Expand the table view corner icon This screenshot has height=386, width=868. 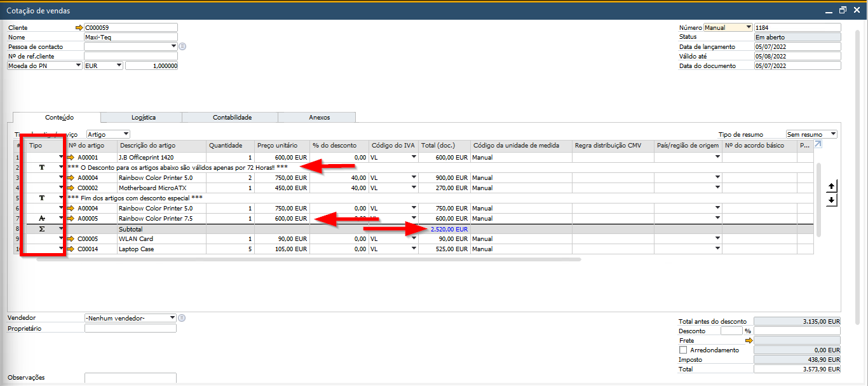pos(818,145)
